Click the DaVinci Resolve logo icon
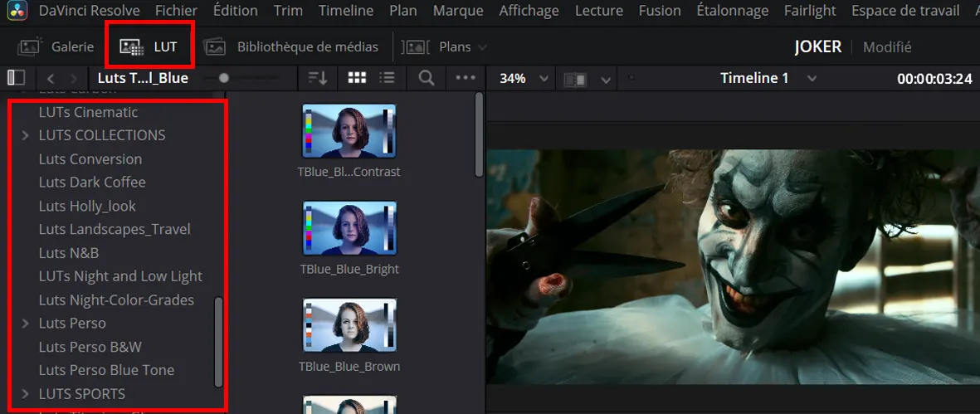Viewport: 980px width, 414px height. pyautogui.click(x=17, y=11)
